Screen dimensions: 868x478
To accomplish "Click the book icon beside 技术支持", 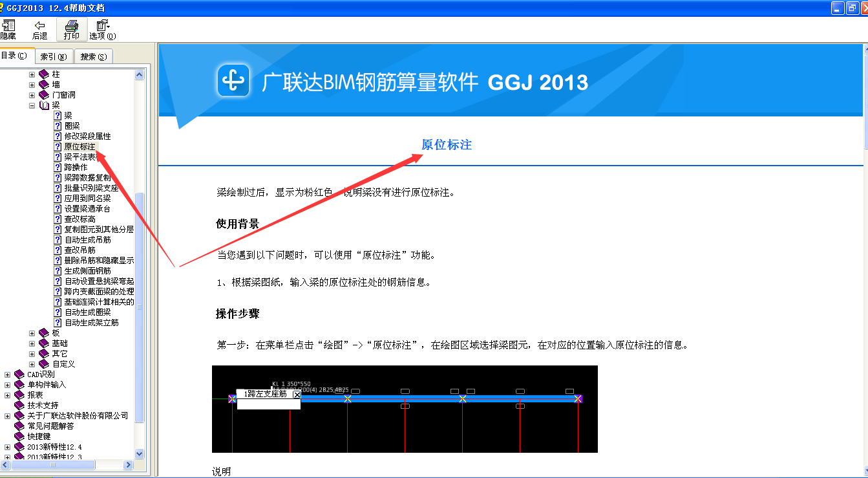I will tap(19, 406).
